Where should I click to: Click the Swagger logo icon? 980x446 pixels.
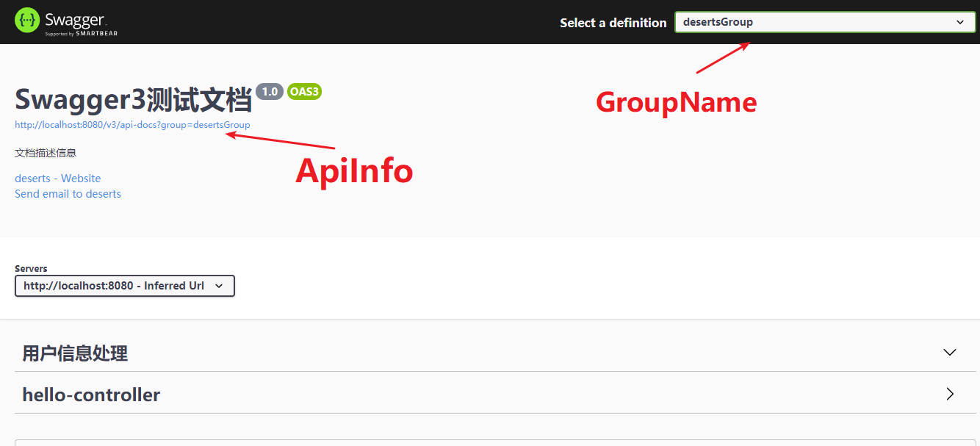point(27,21)
